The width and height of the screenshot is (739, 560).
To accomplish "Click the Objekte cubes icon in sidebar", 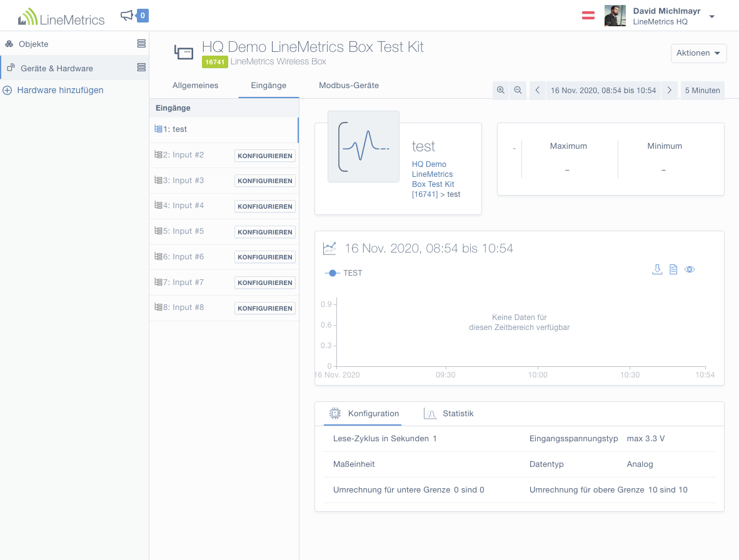I will pos(9,44).
